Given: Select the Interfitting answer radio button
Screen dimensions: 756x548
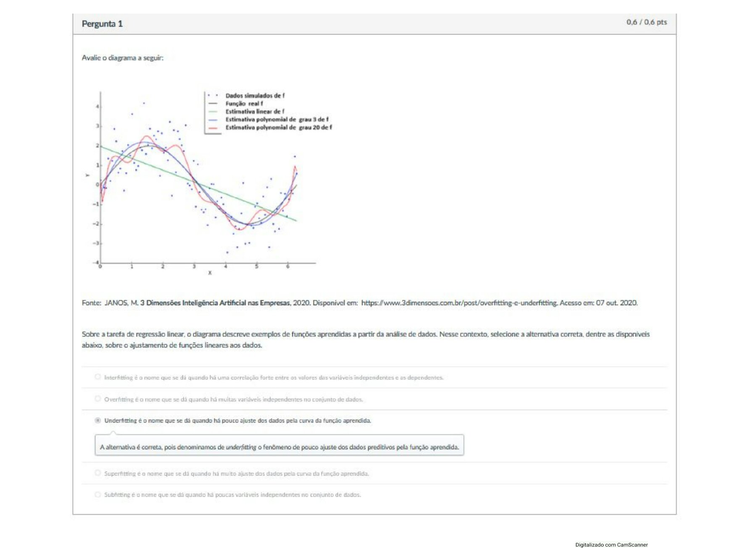Looking at the screenshot, I should tap(98, 377).
